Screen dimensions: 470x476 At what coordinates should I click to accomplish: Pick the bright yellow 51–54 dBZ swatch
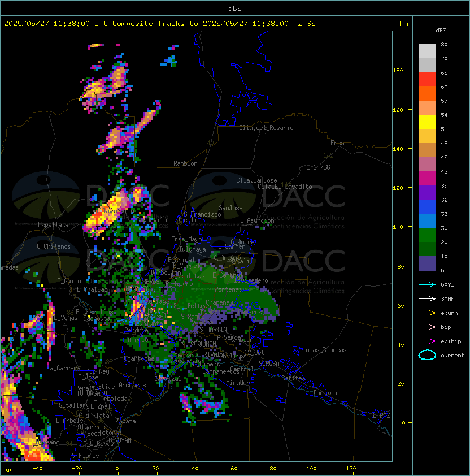[427, 122]
